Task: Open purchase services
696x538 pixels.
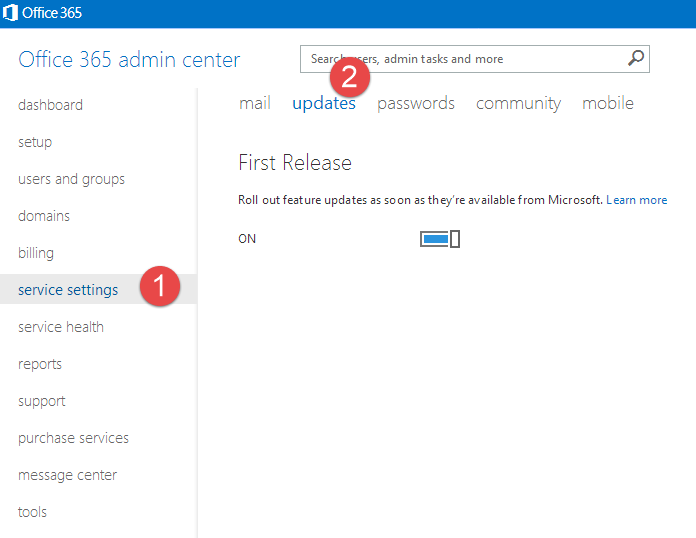Action: [73, 438]
